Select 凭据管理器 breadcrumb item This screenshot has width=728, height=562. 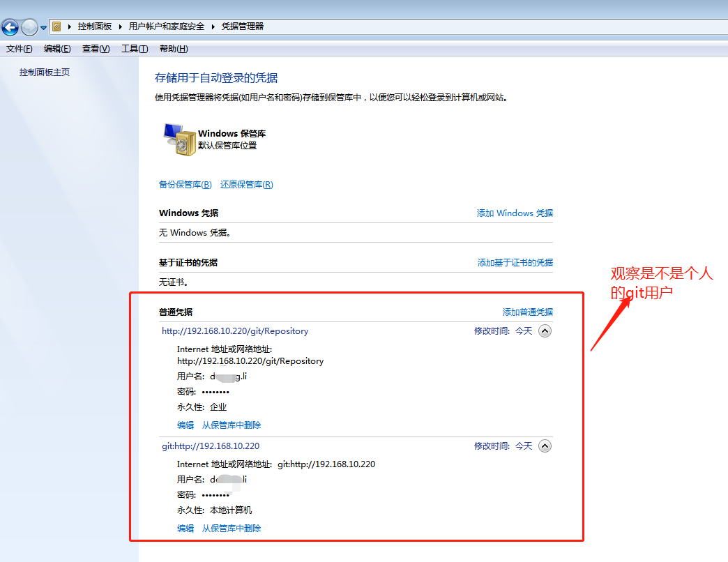tap(243, 26)
